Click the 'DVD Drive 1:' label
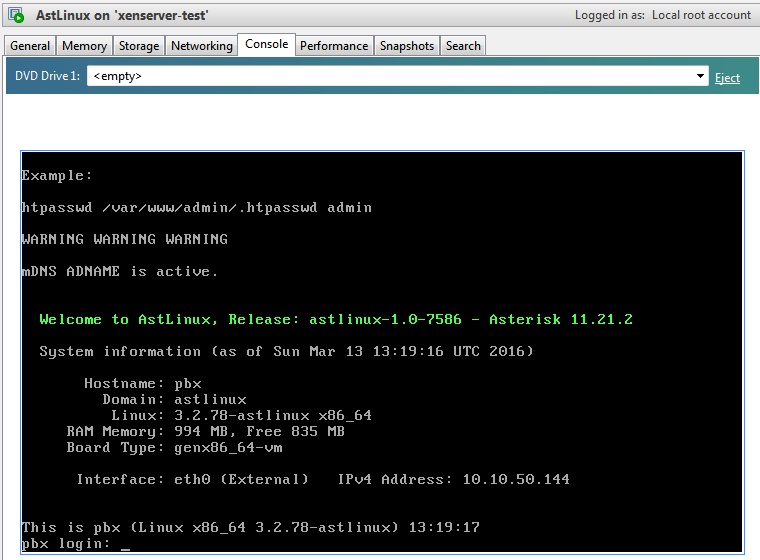Viewport: 760px width, 560px height. [x=47, y=76]
